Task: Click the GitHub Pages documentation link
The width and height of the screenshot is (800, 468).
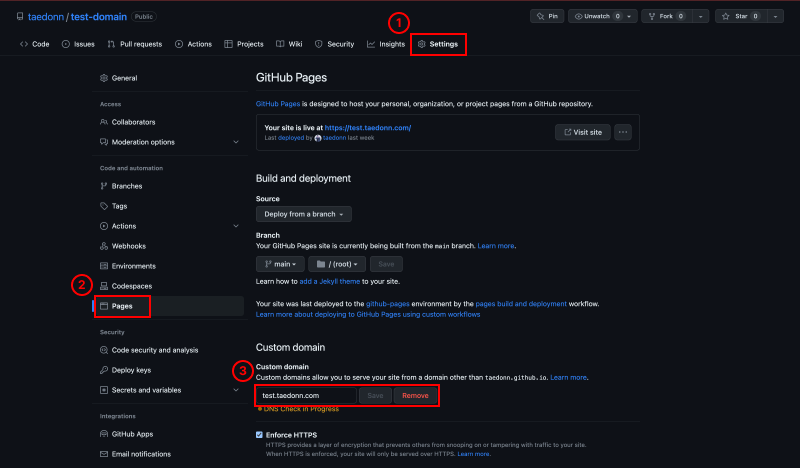Action: (278, 104)
